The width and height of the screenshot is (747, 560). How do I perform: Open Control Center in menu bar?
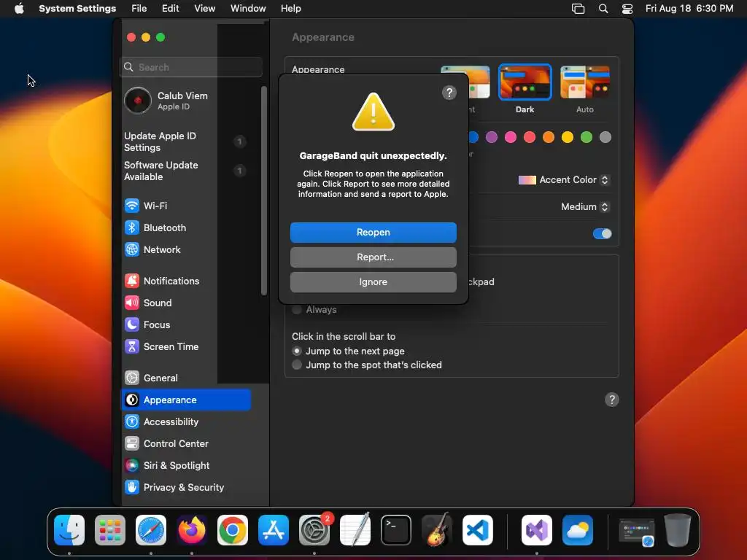(627, 9)
